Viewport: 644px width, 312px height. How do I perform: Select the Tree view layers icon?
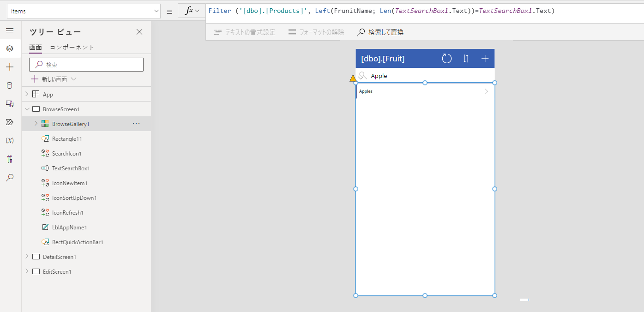(x=10, y=48)
